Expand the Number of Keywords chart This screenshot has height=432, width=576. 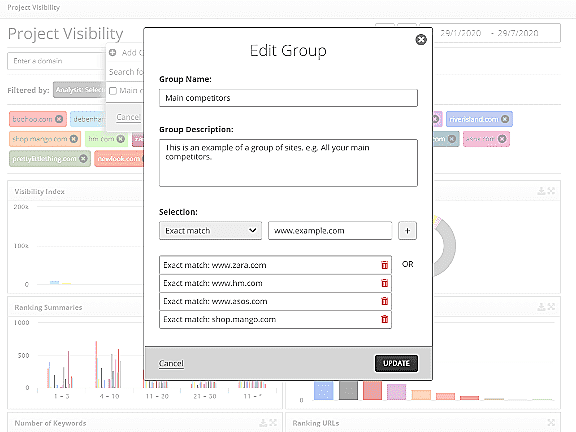(x=273, y=423)
